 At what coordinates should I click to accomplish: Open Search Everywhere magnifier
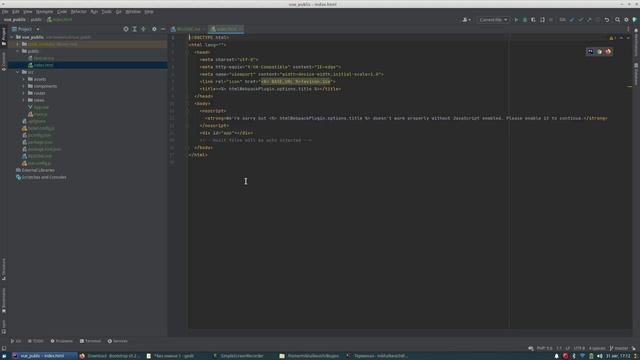618,20
